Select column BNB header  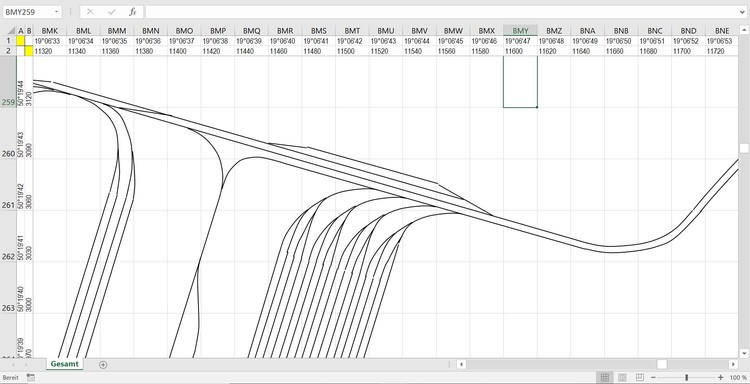[x=621, y=31]
